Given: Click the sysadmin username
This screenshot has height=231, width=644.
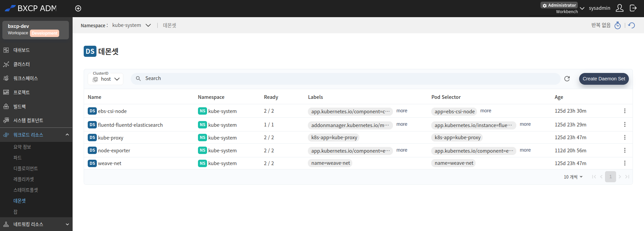Looking at the screenshot, I should click(599, 8).
